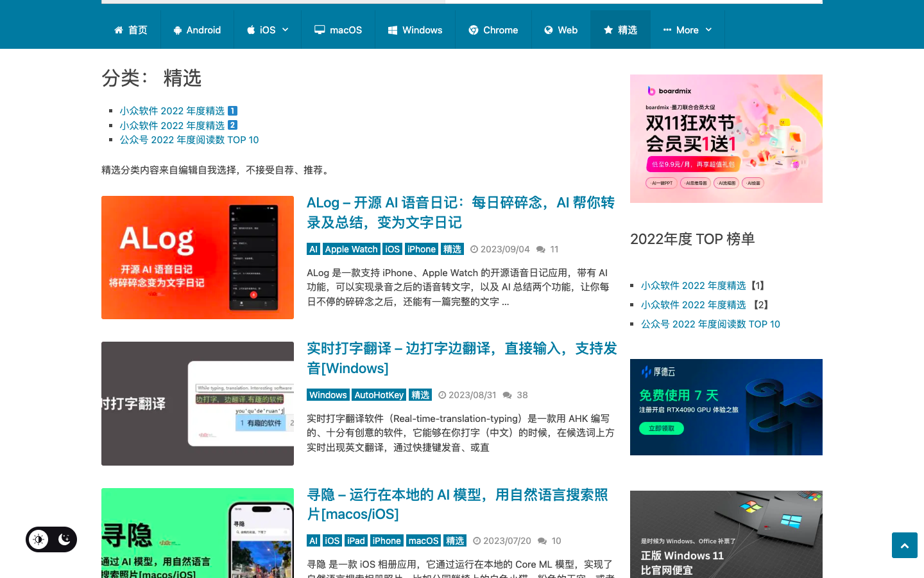Open the 首页 home nav item
This screenshot has height=578, width=924.
[x=131, y=30]
